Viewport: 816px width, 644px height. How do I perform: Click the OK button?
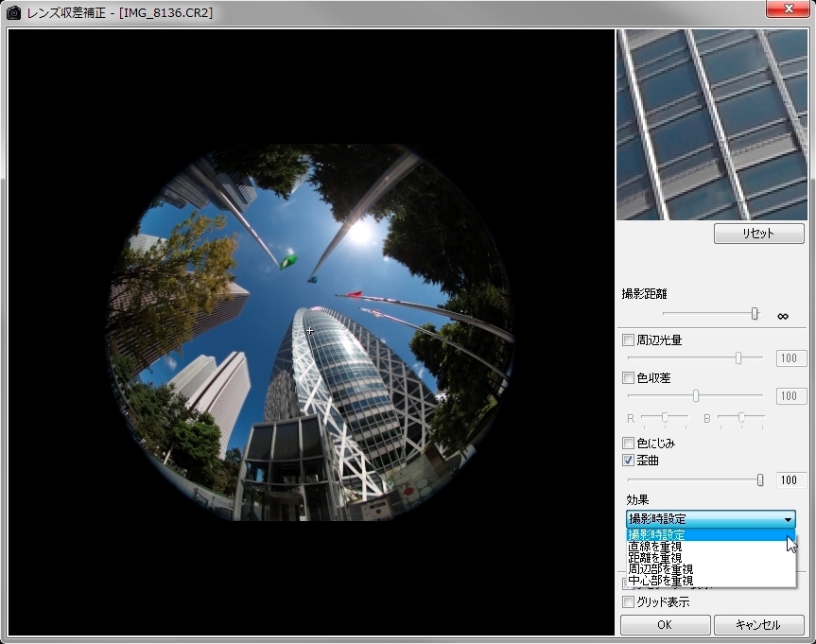coord(665,624)
